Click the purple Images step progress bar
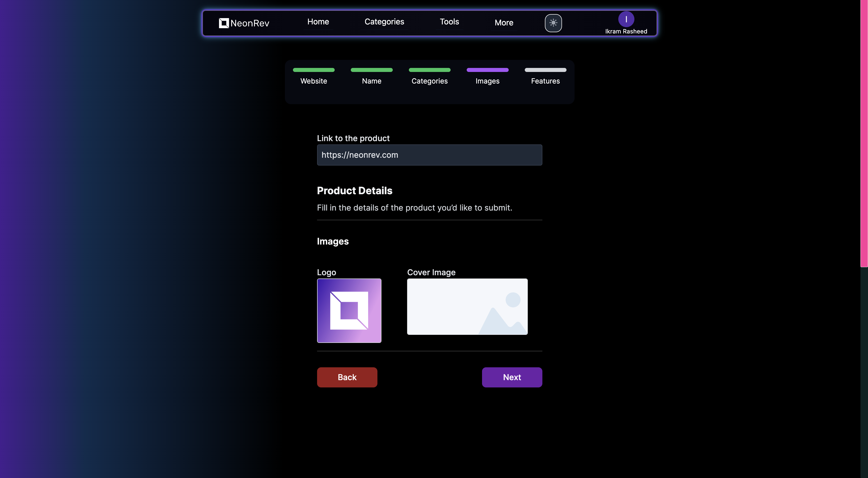This screenshot has width=868, height=478. pos(487,70)
